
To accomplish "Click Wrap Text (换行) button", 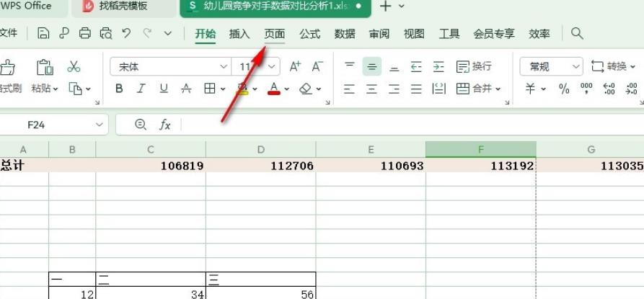I will 474,66.
